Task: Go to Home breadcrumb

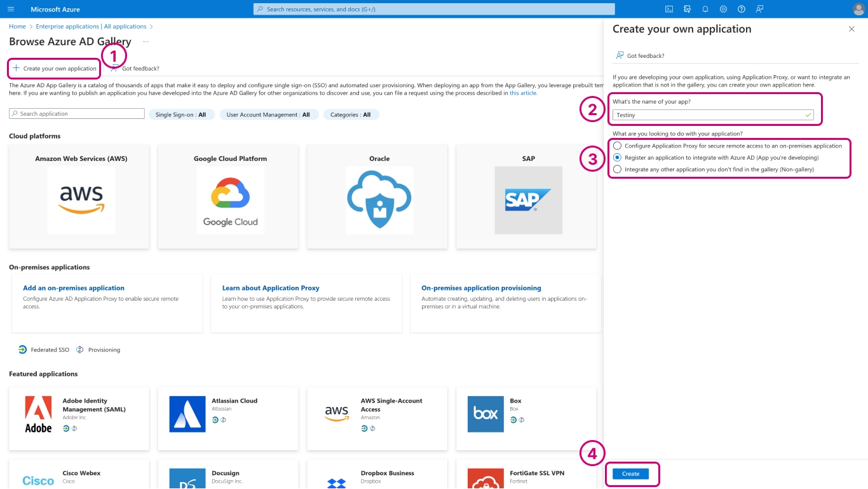Action: point(17,27)
